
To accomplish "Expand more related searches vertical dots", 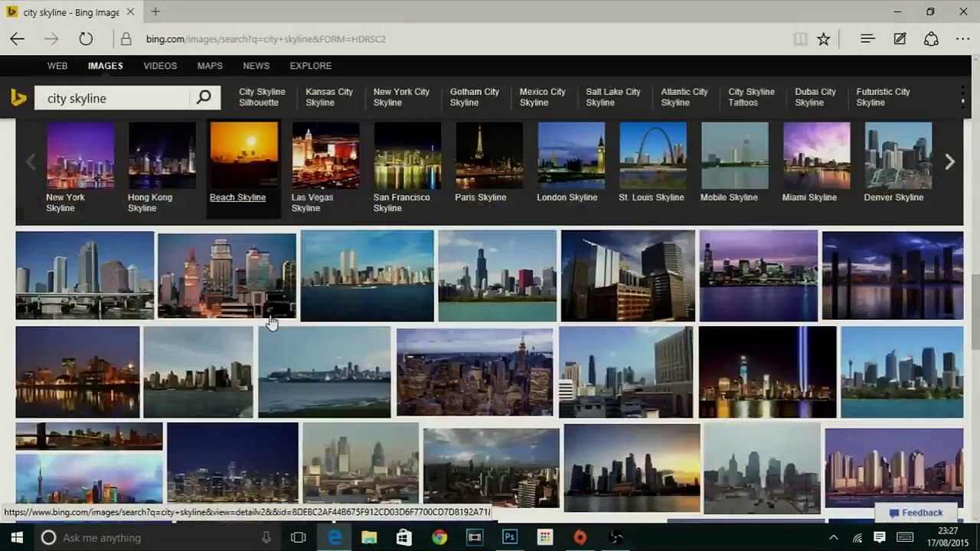I will click(x=962, y=97).
